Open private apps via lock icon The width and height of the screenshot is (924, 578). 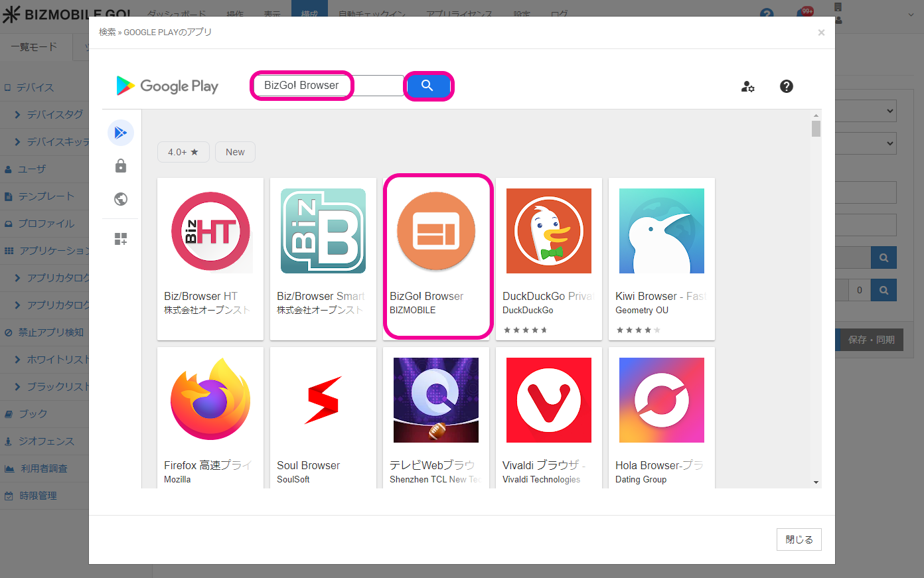[x=121, y=166]
